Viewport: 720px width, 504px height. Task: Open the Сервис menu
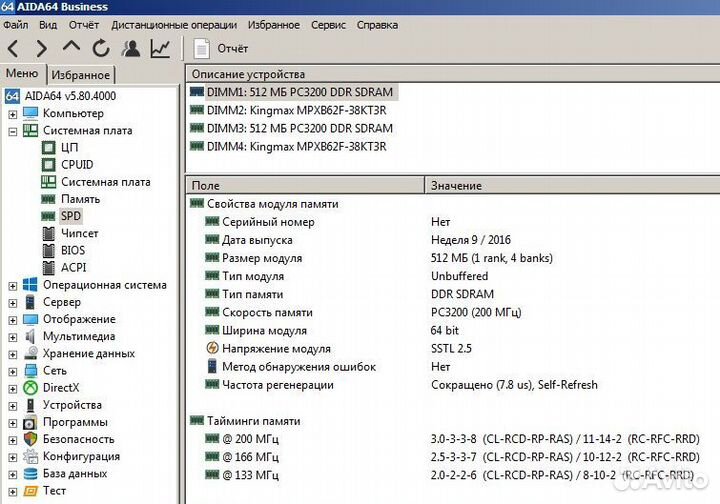click(x=328, y=25)
